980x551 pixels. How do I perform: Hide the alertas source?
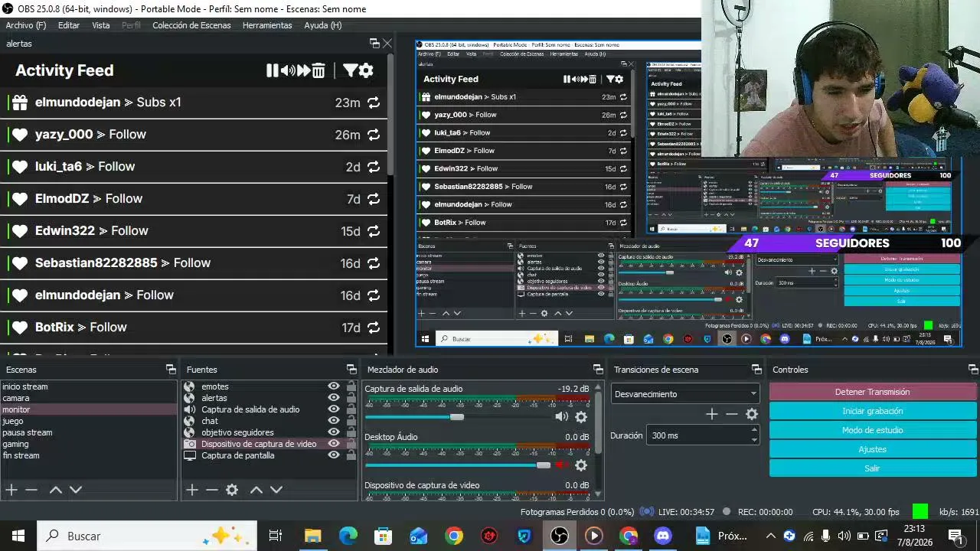click(334, 398)
